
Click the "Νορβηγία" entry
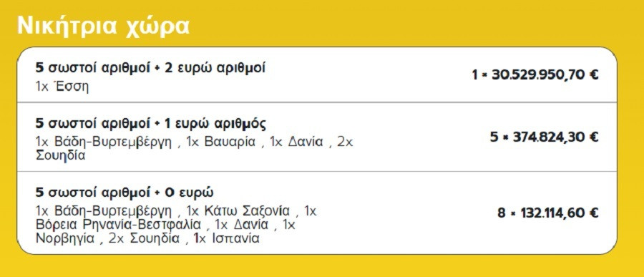tap(65, 238)
